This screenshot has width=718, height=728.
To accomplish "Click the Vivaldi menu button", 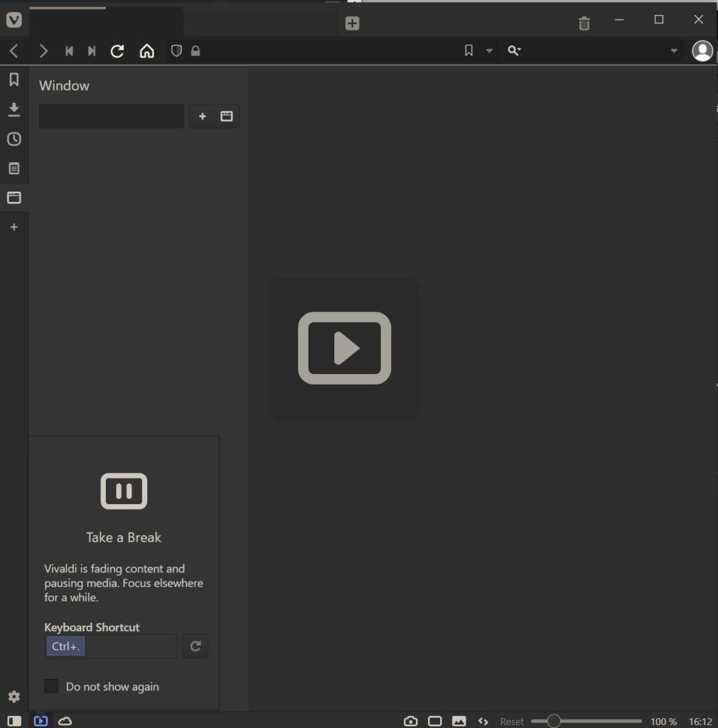I will pyautogui.click(x=14, y=20).
